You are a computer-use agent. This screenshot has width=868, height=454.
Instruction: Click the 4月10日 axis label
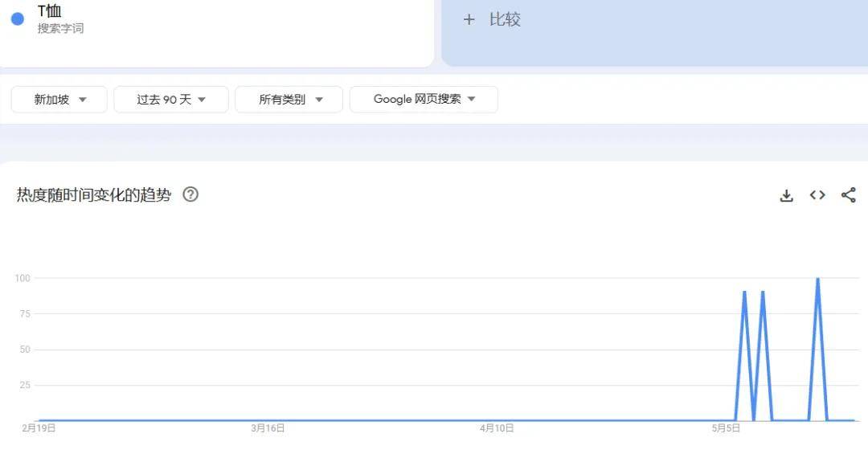point(497,428)
